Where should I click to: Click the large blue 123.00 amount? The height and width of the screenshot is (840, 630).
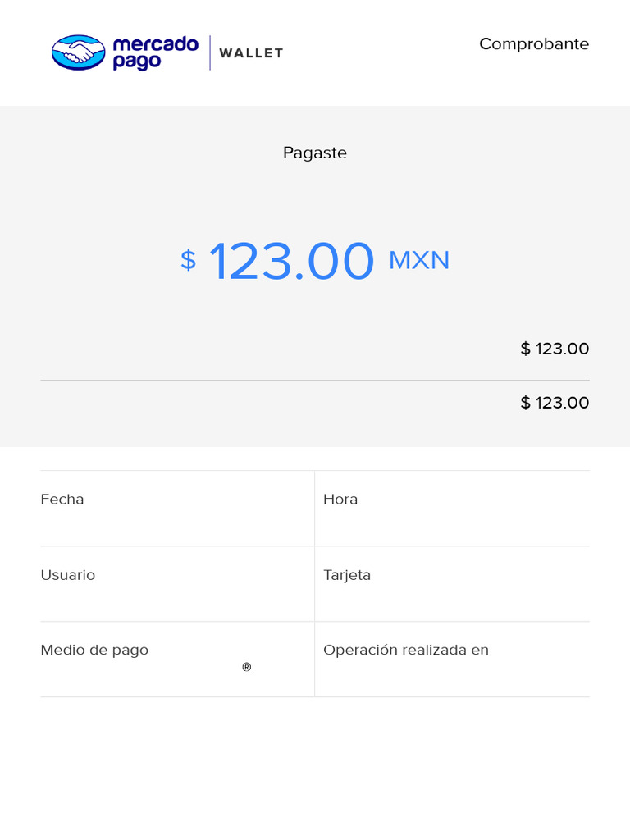pyautogui.click(x=291, y=262)
